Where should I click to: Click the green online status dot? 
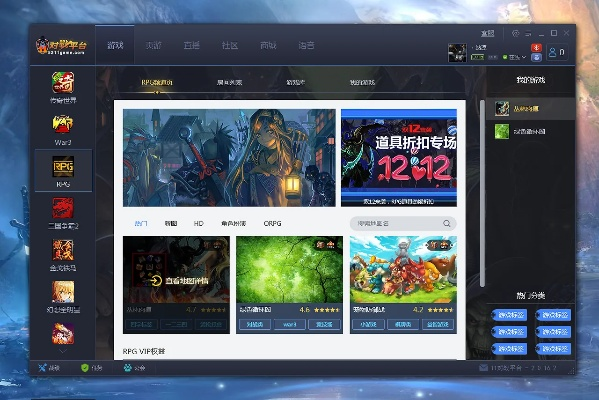click(505, 57)
